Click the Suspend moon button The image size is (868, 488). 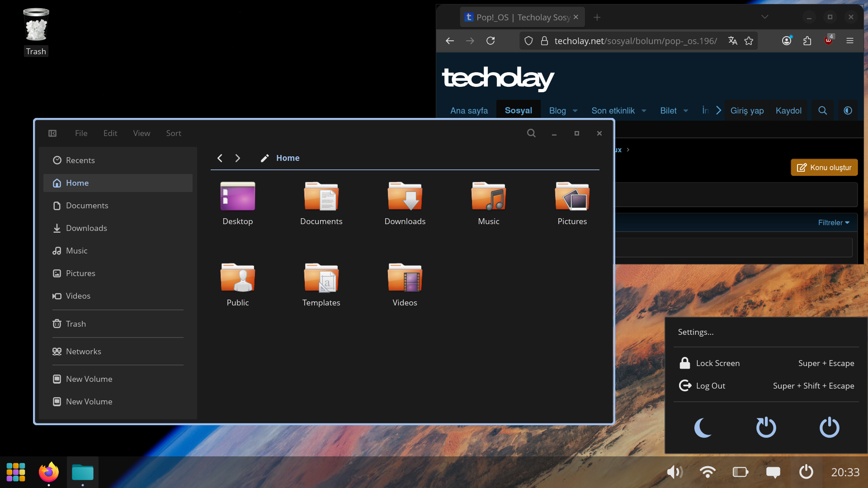[703, 427]
